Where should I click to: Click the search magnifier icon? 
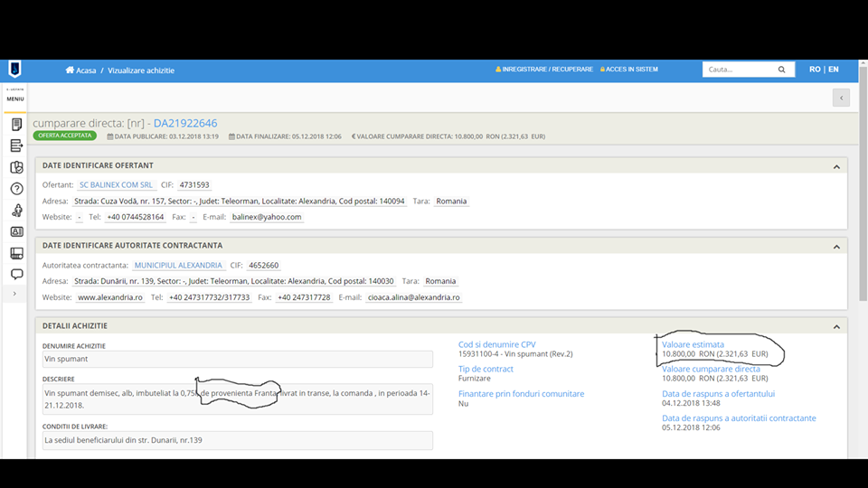click(x=782, y=70)
